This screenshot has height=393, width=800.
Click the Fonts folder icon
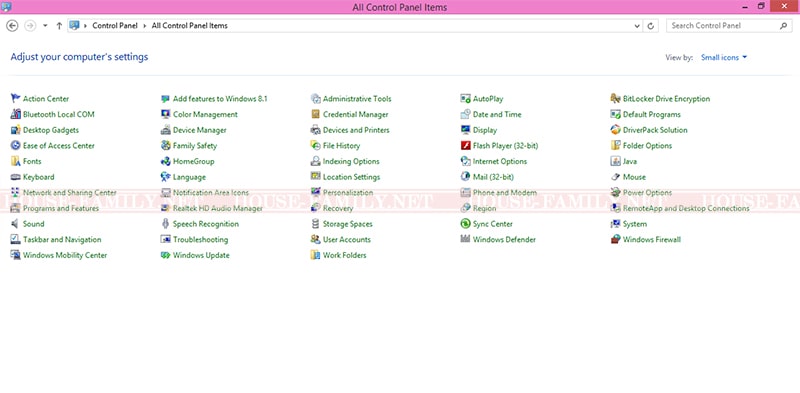(x=15, y=161)
